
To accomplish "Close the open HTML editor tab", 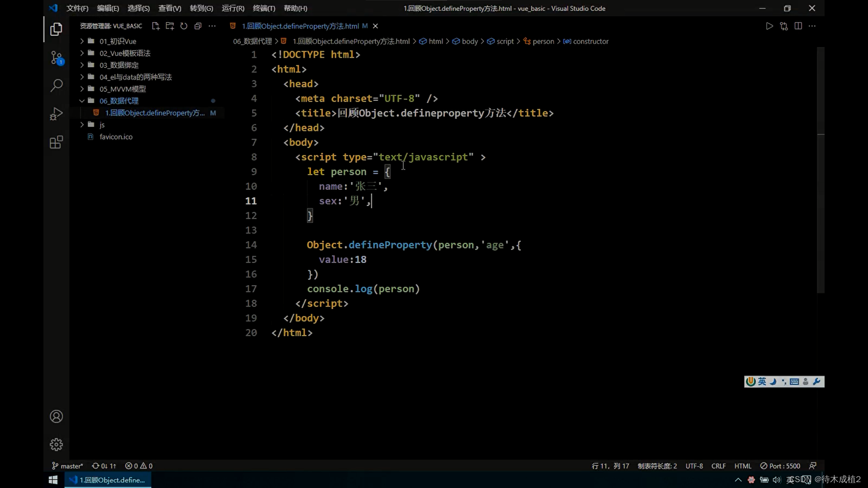I will click(375, 26).
